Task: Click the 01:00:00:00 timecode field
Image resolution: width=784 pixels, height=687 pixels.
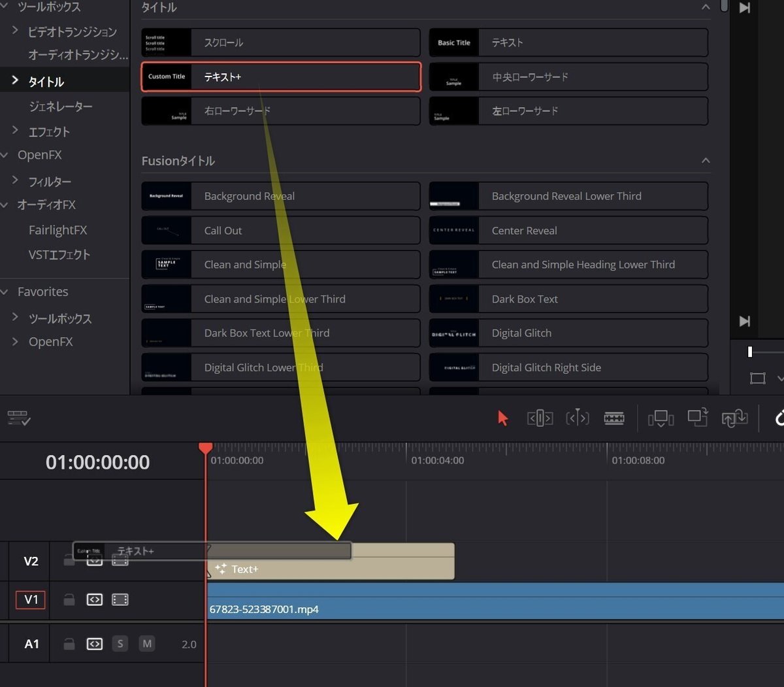Action: [x=98, y=462]
